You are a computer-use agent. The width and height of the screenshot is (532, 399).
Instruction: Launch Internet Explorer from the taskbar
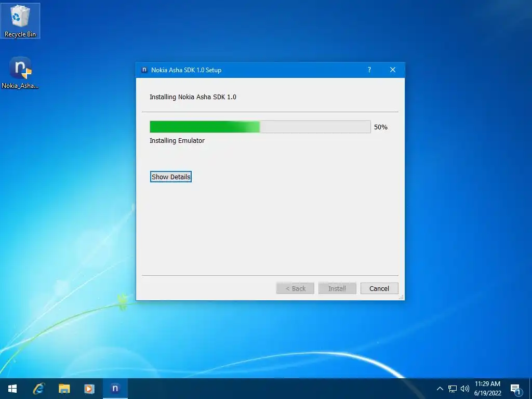(x=38, y=389)
